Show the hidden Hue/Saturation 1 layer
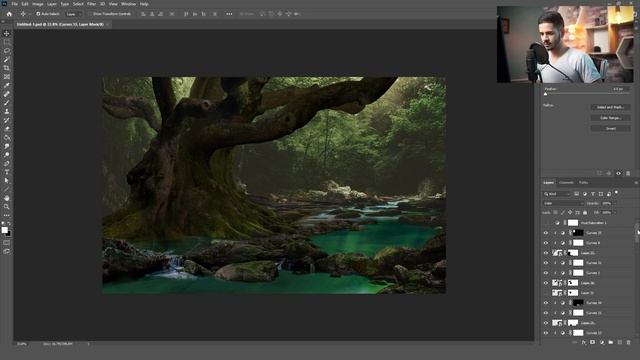This screenshot has width=640, height=360. (x=546, y=223)
